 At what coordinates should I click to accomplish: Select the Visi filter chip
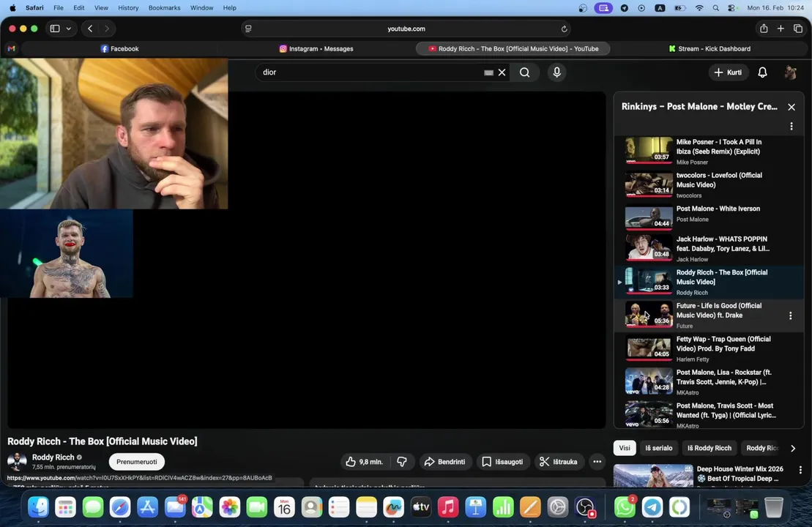(625, 448)
